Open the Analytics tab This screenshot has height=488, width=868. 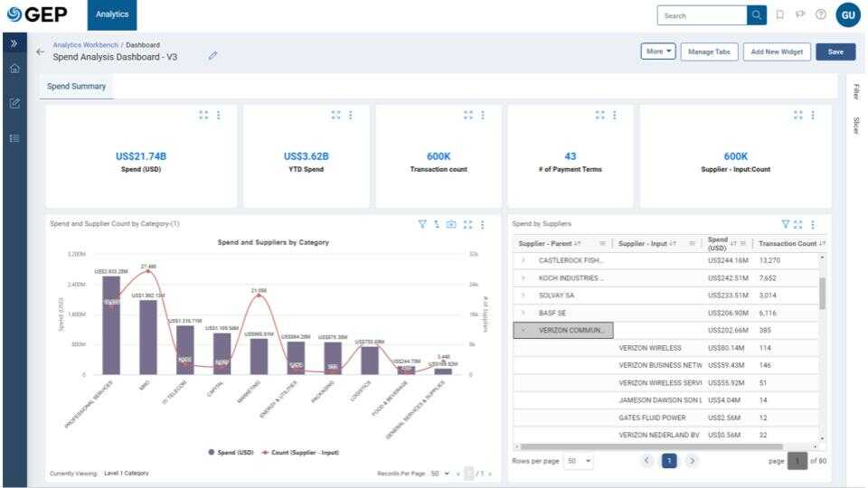coord(112,15)
